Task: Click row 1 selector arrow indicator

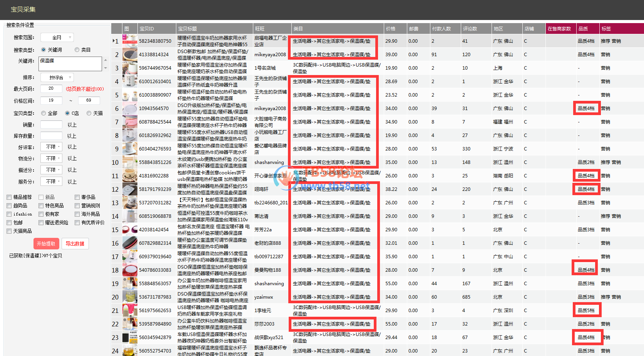Action: pos(113,41)
